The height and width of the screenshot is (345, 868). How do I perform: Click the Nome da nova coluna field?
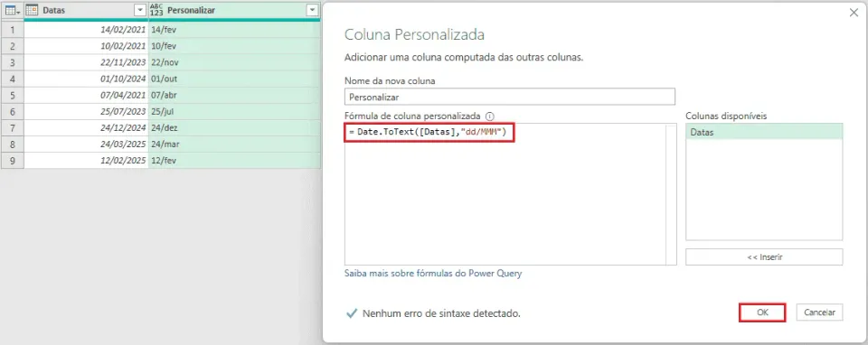(x=510, y=97)
